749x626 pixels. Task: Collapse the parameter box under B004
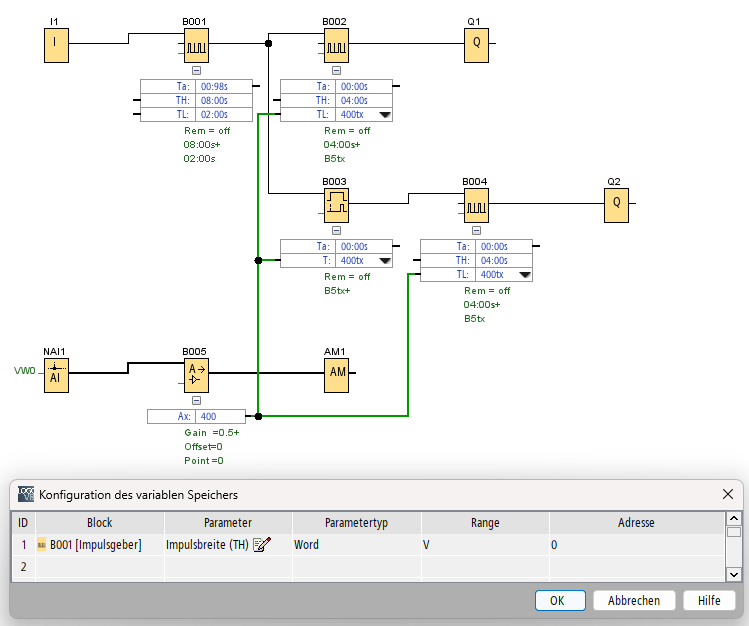coord(476,230)
